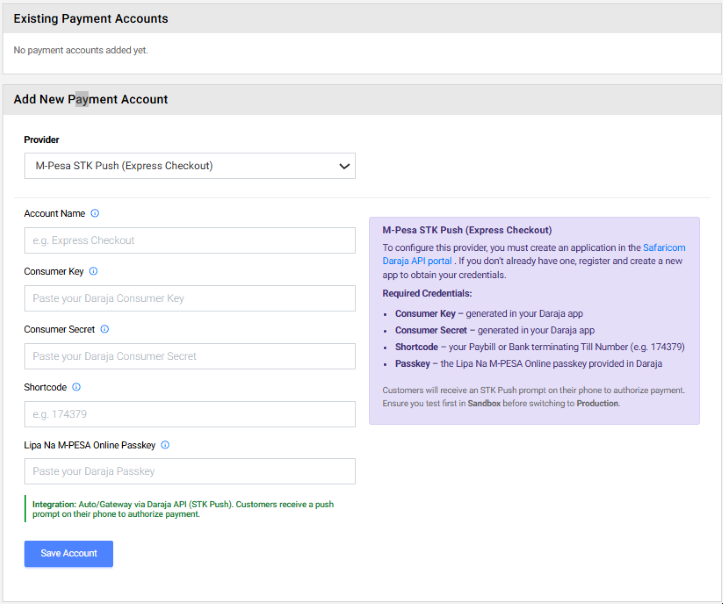Click the info panel title 'M-Pesa STK Push (Express Checkout)'
Screen dimensions: 723x604
467,230
